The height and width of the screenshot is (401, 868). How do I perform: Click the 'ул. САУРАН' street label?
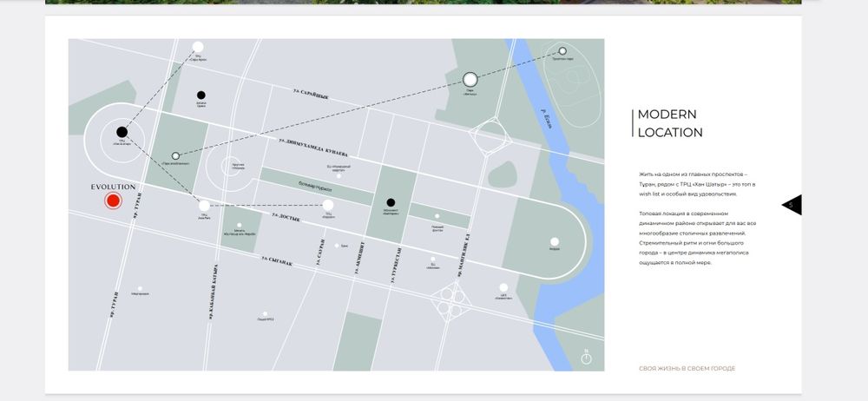(x=320, y=252)
